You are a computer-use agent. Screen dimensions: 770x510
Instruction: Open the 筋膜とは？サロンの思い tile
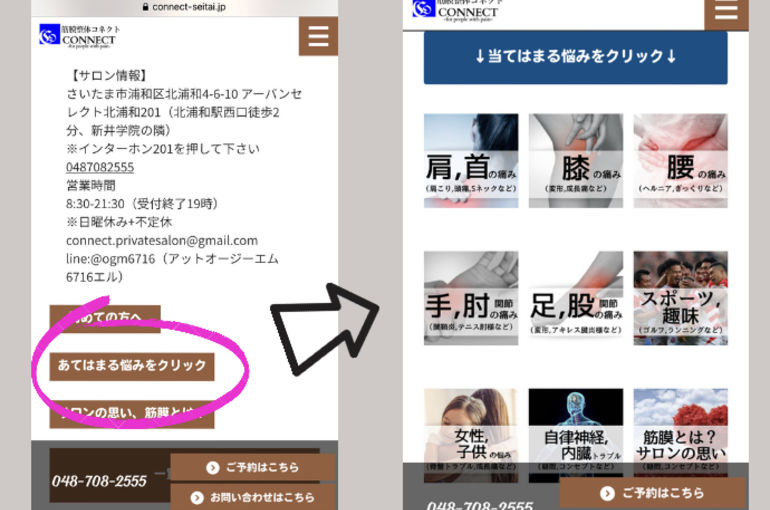pos(680,430)
